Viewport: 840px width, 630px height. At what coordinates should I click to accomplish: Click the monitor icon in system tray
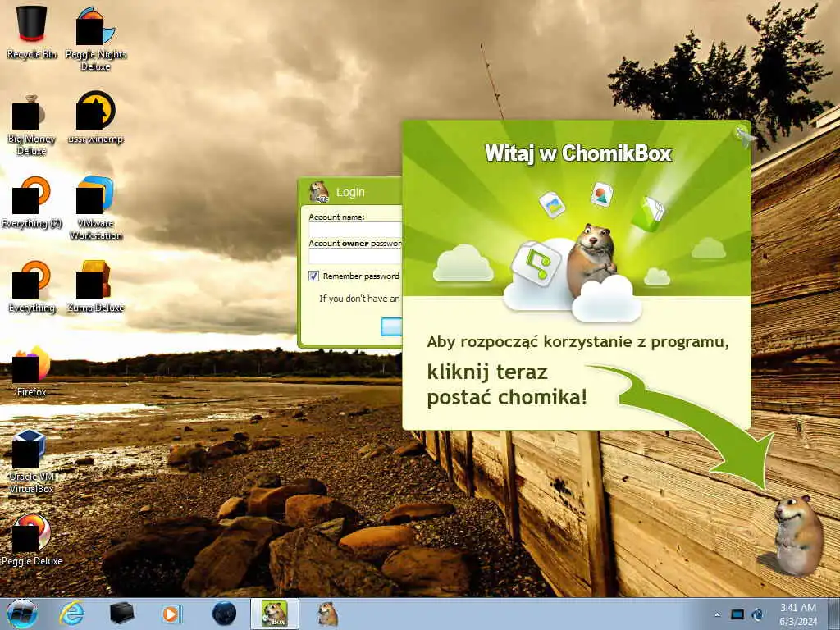click(x=737, y=614)
